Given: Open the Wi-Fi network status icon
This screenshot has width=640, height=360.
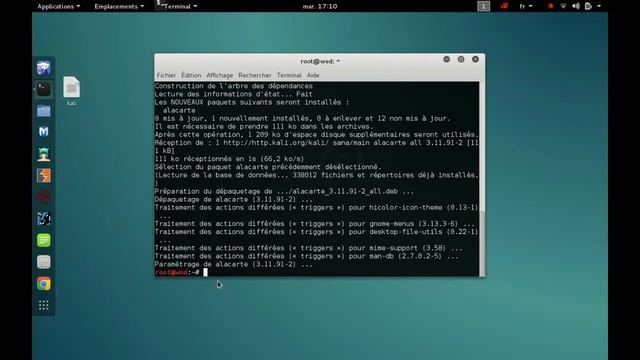Looking at the screenshot, I should [563, 6].
